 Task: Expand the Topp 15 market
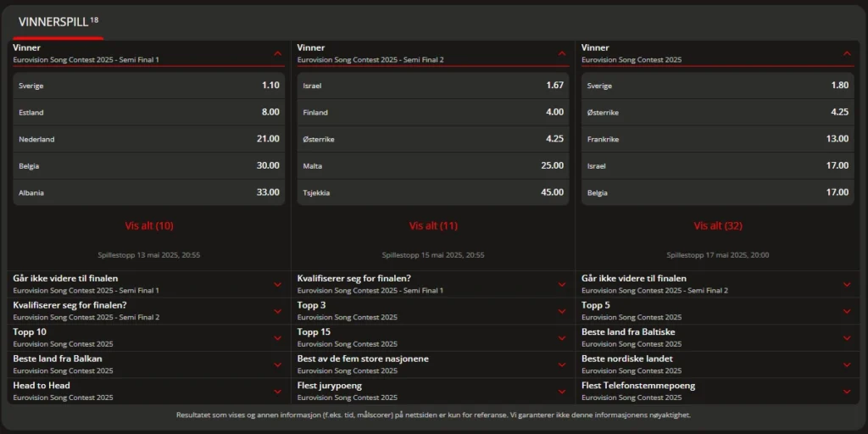click(x=433, y=337)
